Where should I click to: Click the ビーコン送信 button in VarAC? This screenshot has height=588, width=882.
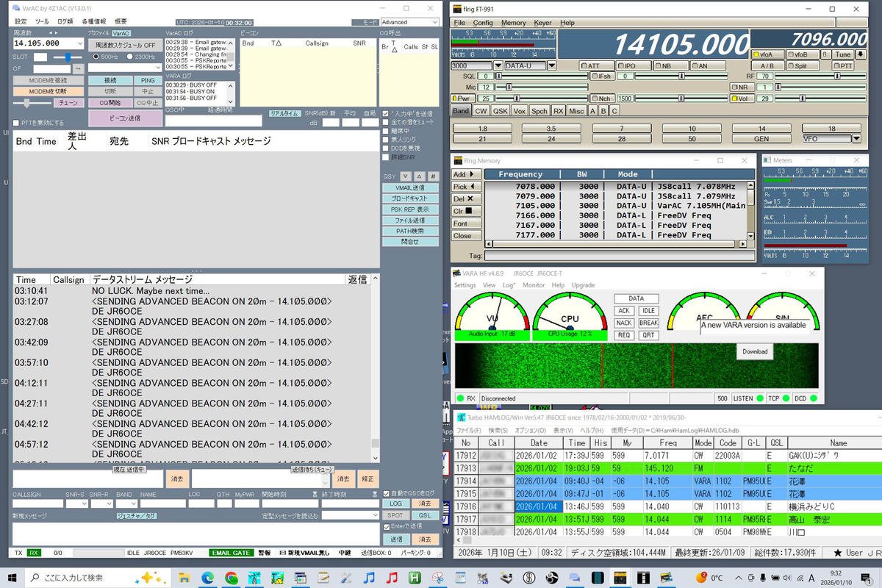(125, 118)
